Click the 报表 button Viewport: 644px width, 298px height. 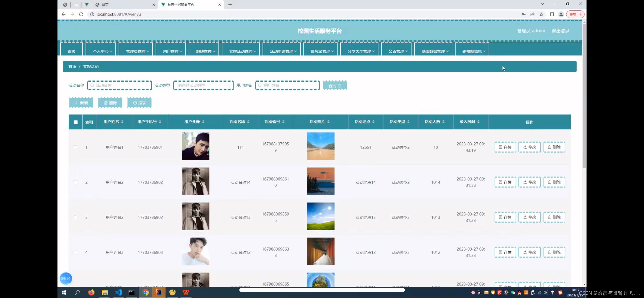[x=139, y=103]
